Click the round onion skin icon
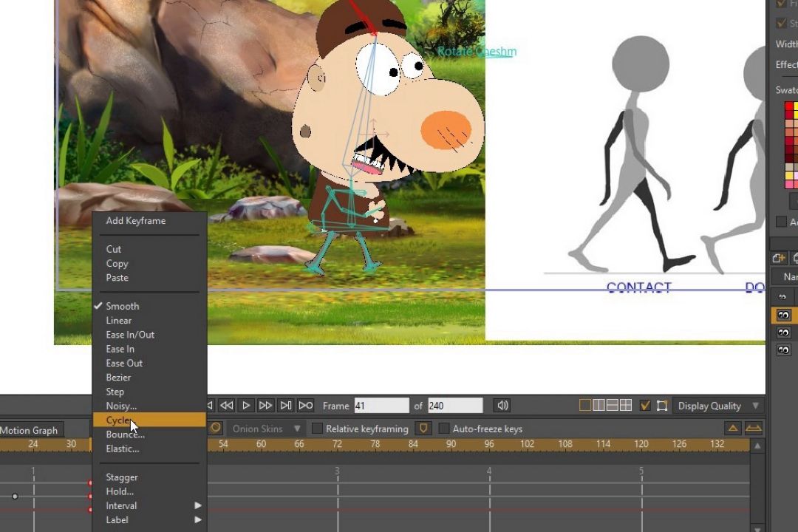Screen dimensions: 798x532 pos(216,428)
